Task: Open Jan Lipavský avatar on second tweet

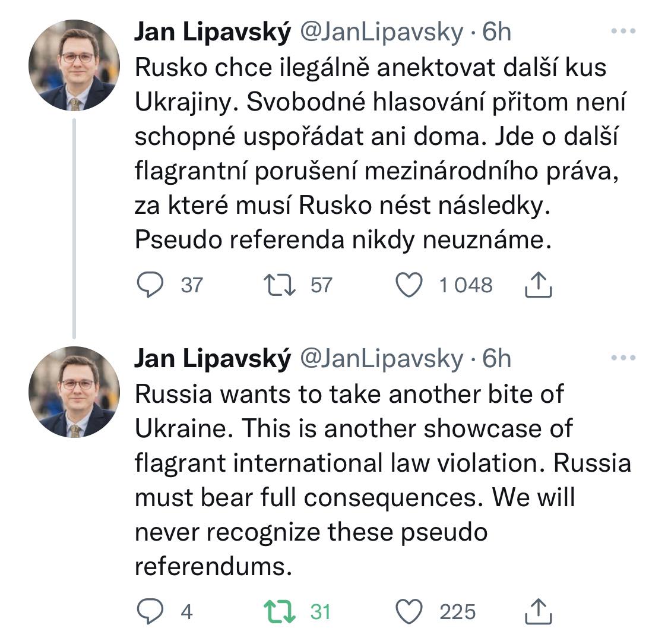Action: (x=74, y=392)
